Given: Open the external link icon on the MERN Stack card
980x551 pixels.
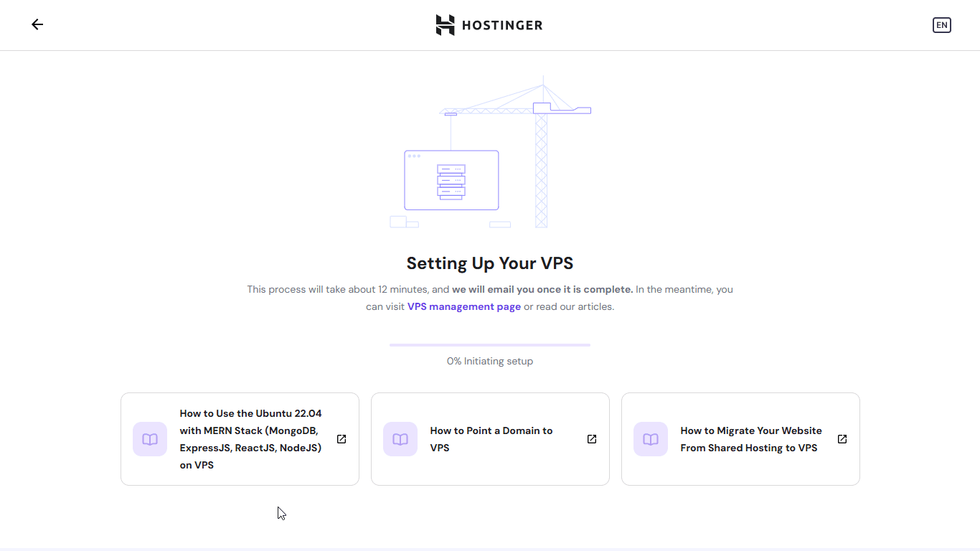Looking at the screenshot, I should tap(341, 438).
